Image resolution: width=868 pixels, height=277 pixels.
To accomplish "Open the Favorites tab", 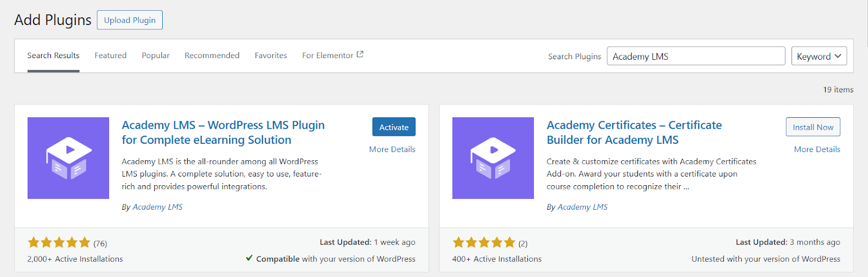I will pyautogui.click(x=271, y=55).
